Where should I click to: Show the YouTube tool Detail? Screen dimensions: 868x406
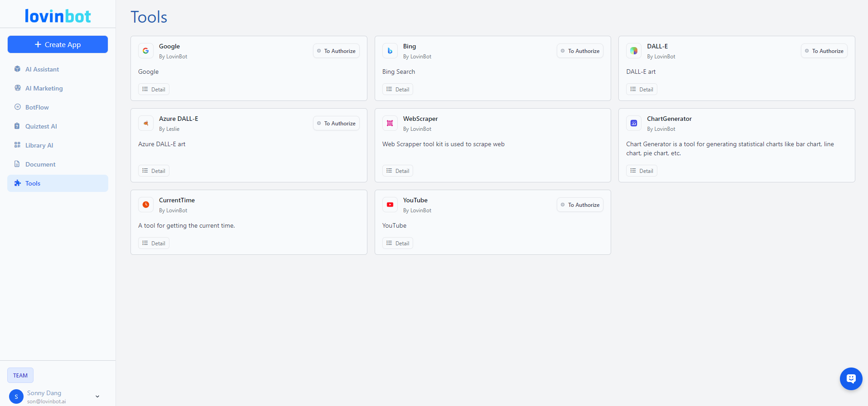[398, 243]
